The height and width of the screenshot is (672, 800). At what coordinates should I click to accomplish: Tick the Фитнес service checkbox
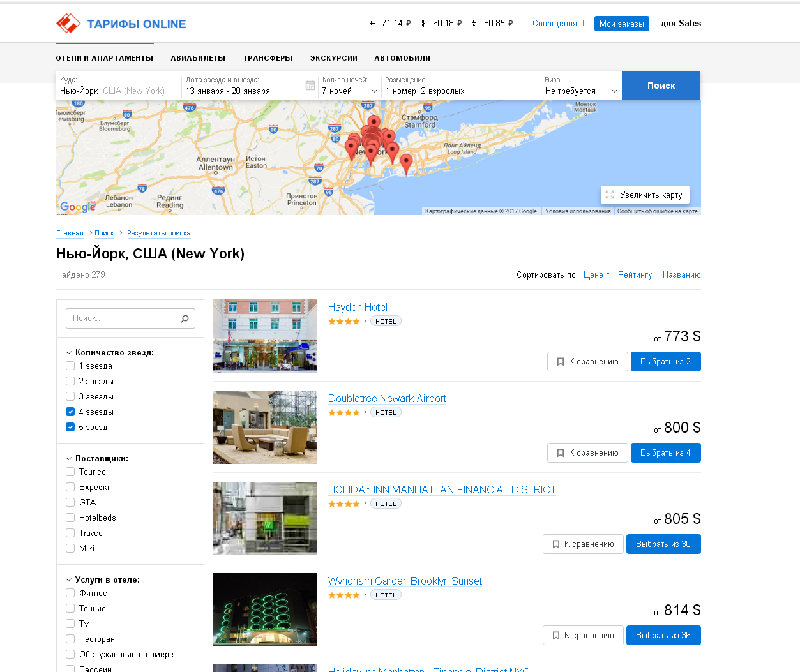pos(70,594)
